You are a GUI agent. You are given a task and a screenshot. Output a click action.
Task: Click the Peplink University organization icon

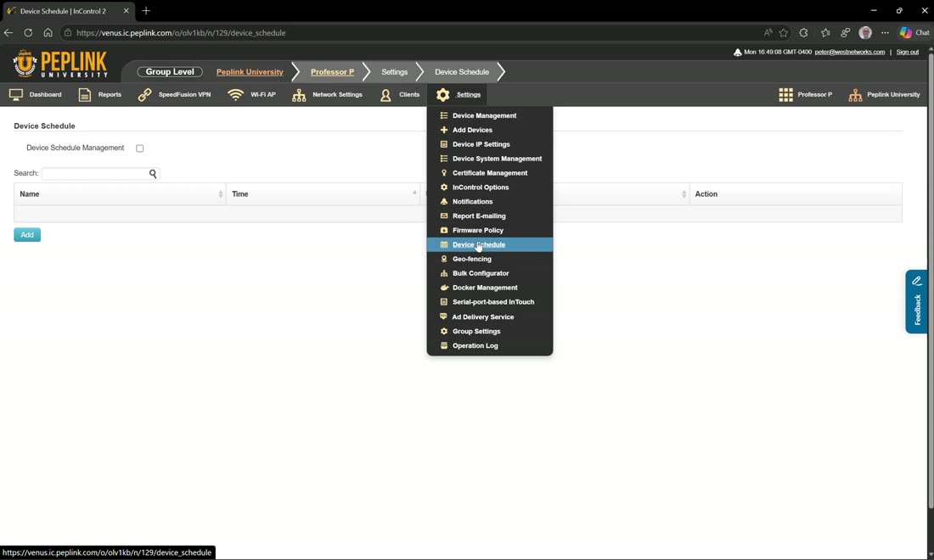pyautogui.click(x=855, y=95)
